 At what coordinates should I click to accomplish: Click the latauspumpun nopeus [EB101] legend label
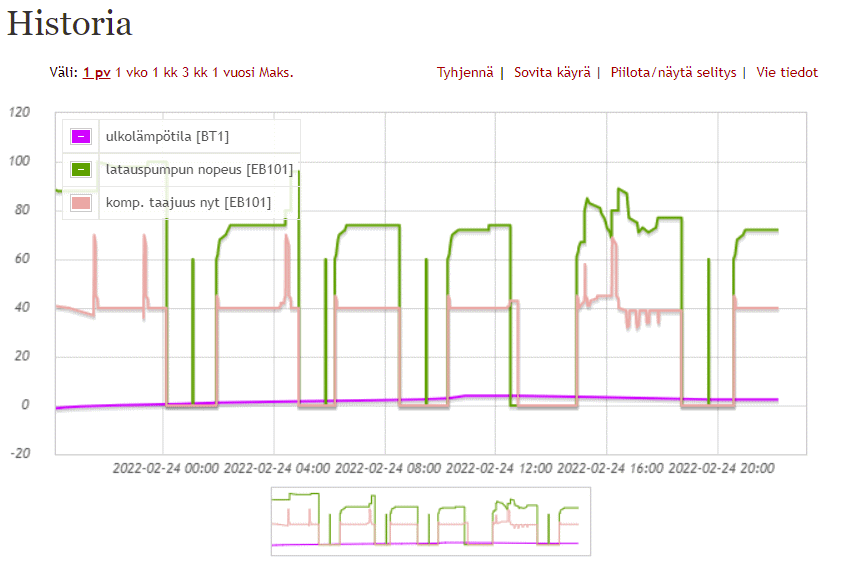199,170
